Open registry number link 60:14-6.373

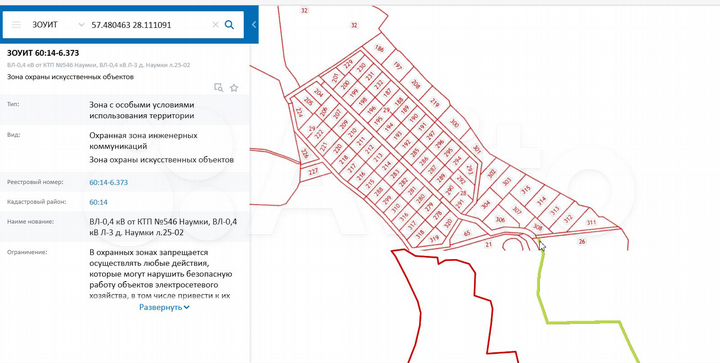coord(108,182)
